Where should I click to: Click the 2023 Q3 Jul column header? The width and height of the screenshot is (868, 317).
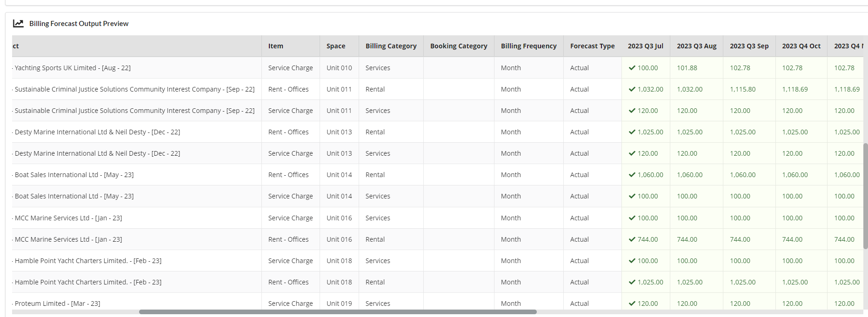[x=646, y=46]
